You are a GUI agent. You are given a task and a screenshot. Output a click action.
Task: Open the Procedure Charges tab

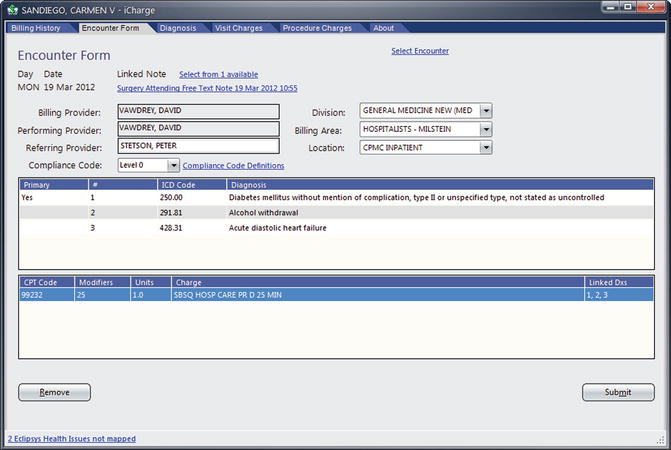click(316, 28)
